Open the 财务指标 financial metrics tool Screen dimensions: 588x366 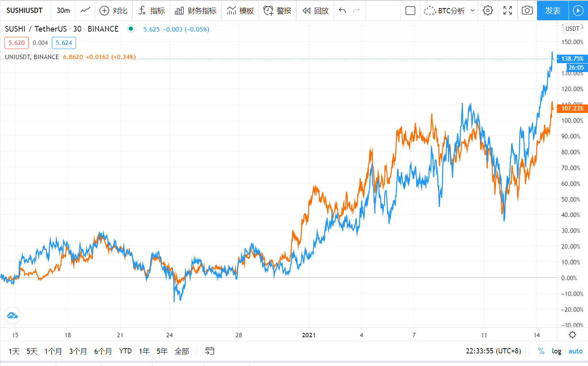click(x=195, y=11)
